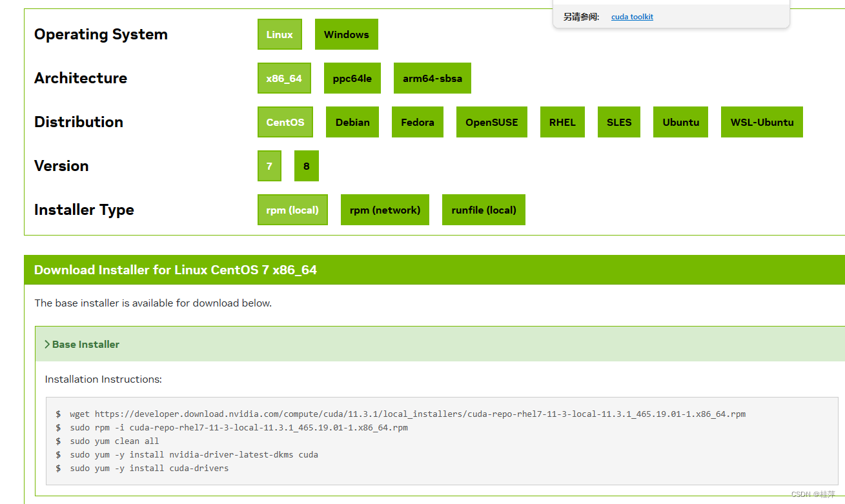Viewport: 845px width, 504px height.
Task: Pick CentOS distribution
Action: coord(285,122)
